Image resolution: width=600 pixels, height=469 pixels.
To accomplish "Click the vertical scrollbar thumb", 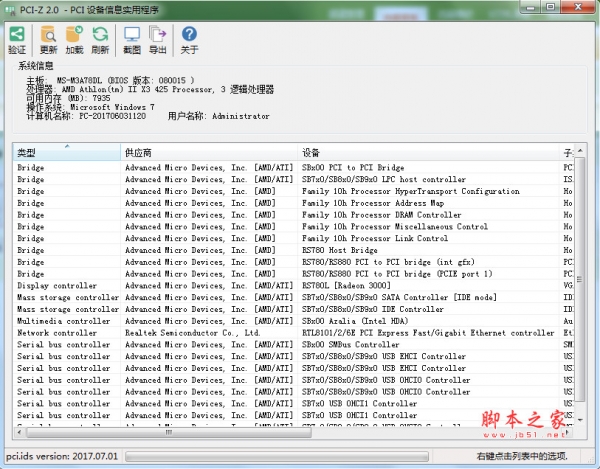I will 580,279.
